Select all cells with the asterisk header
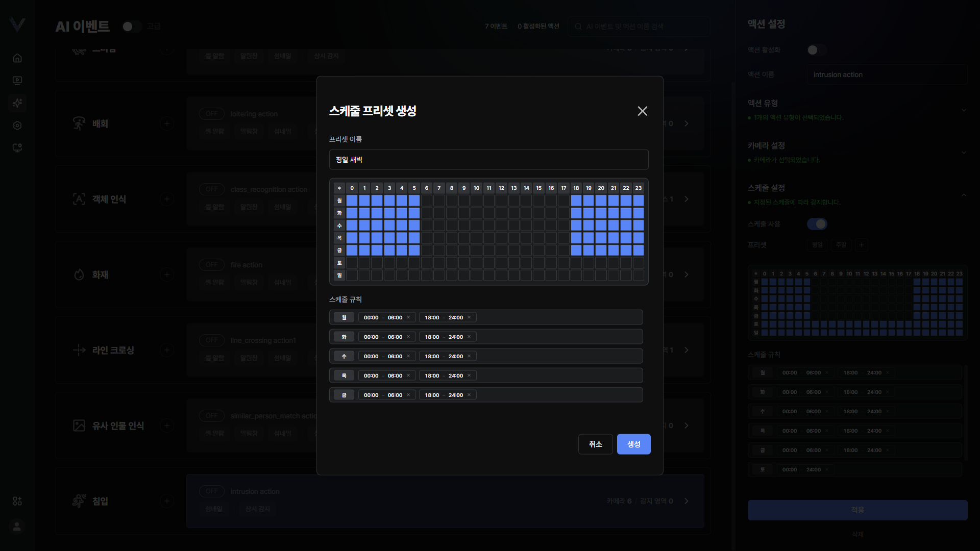This screenshot has height=551, width=980. [339, 188]
